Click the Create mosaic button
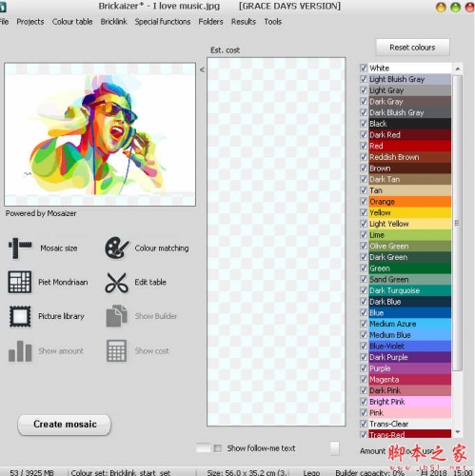The image size is (475, 476). (65, 425)
